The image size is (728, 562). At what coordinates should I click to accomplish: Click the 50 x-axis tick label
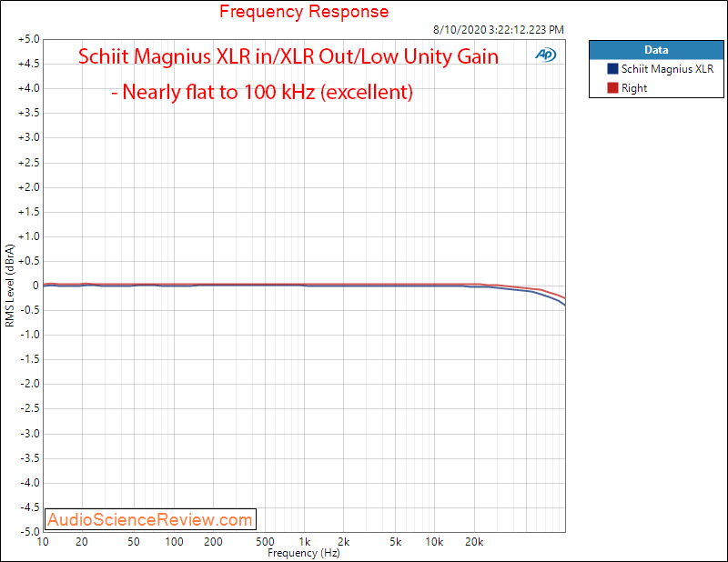134,542
